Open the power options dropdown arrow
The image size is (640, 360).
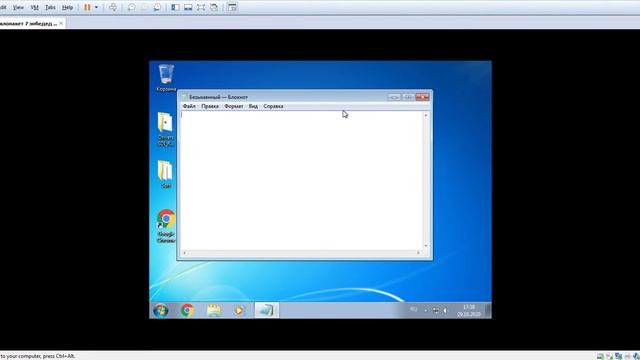click(x=96, y=7)
